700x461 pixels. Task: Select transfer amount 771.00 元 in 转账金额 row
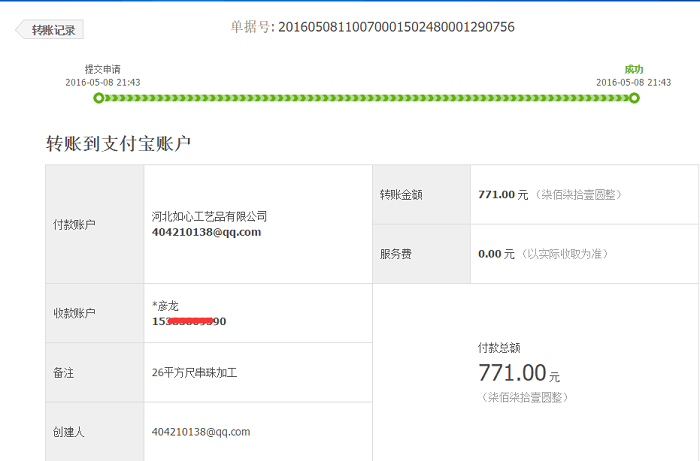[x=503, y=195]
